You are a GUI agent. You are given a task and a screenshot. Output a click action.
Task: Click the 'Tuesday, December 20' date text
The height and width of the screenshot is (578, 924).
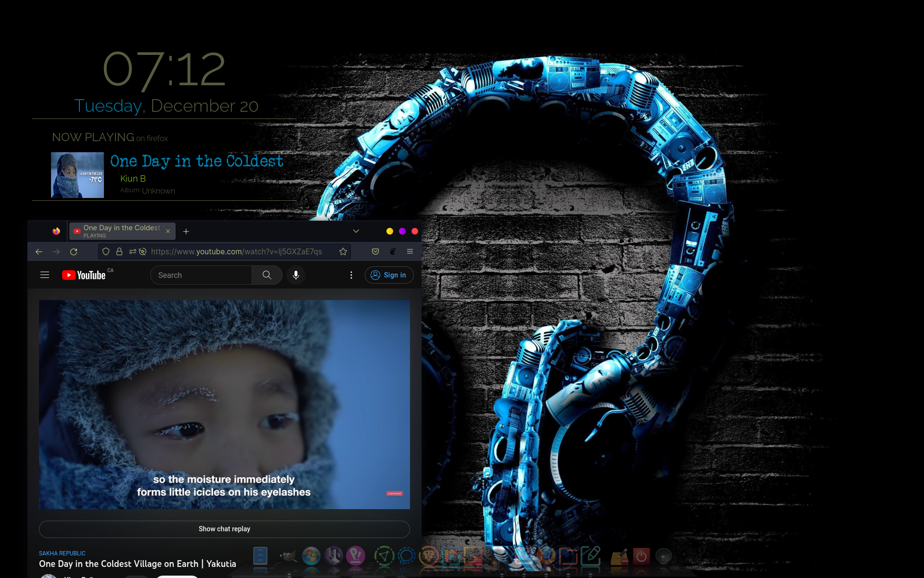coord(166,106)
